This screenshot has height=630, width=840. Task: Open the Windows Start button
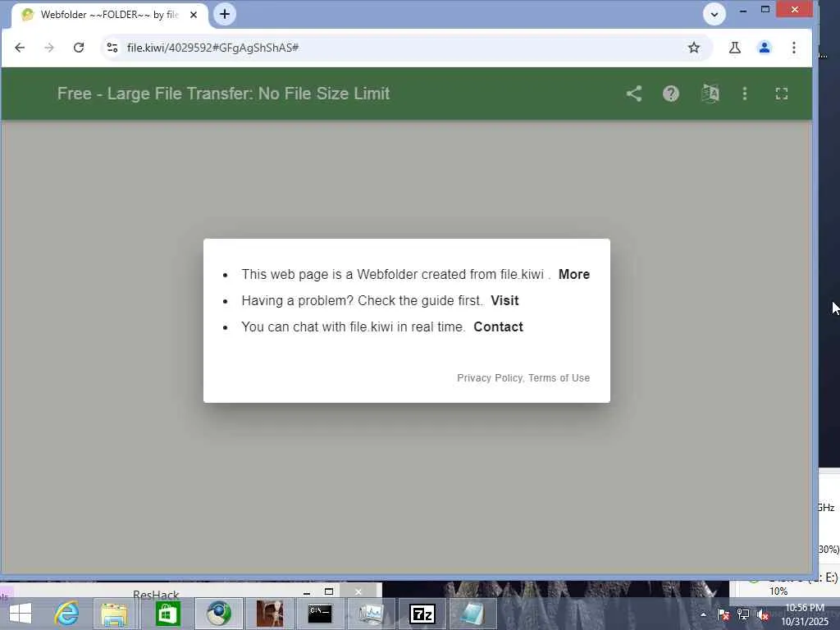click(x=21, y=614)
